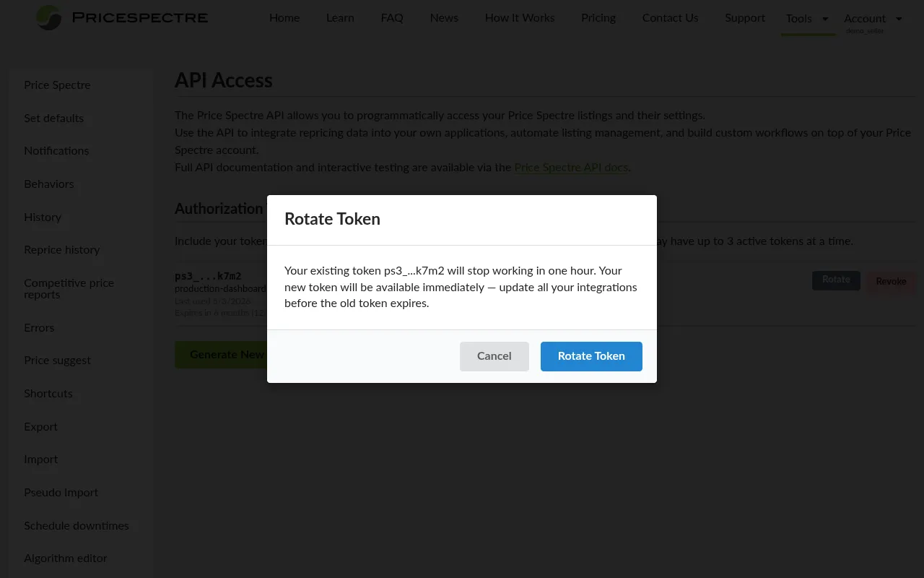Open Behaviors in the sidebar
This screenshot has height=578, width=924.
tap(49, 184)
